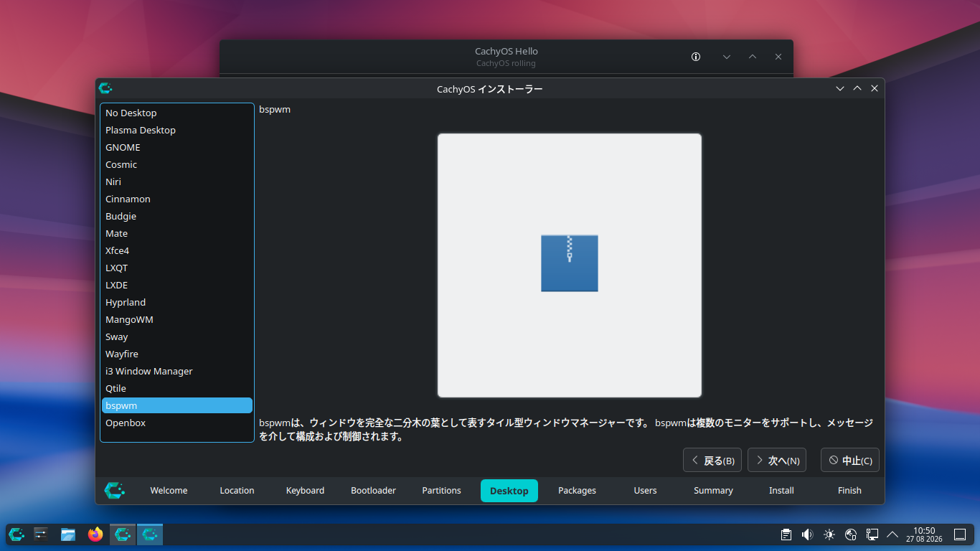Open the CachyOS application launcher in the taskbar
Image resolution: width=980 pixels, height=551 pixels.
coord(17,534)
